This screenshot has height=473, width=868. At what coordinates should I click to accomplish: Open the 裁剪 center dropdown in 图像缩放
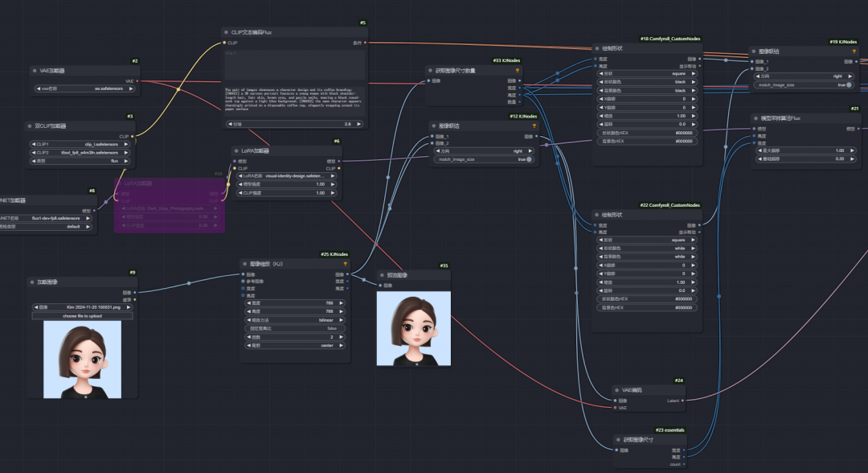coord(294,346)
